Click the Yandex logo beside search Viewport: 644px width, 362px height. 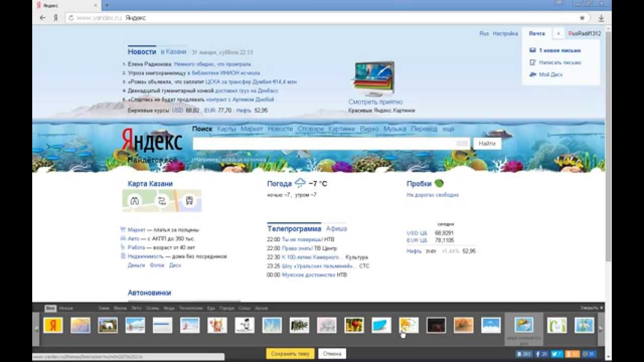[x=152, y=140]
